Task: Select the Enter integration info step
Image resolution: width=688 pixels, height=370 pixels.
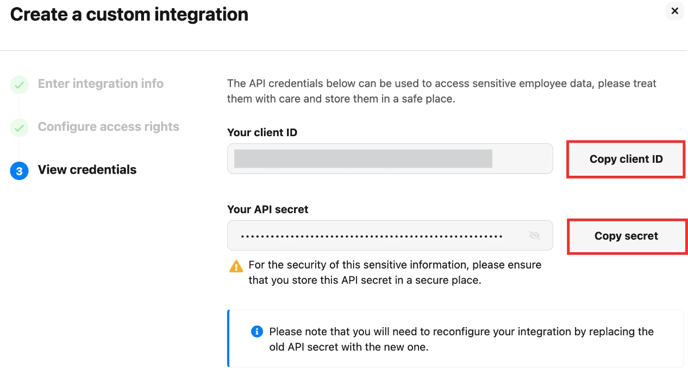Action: (x=100, y=83)
